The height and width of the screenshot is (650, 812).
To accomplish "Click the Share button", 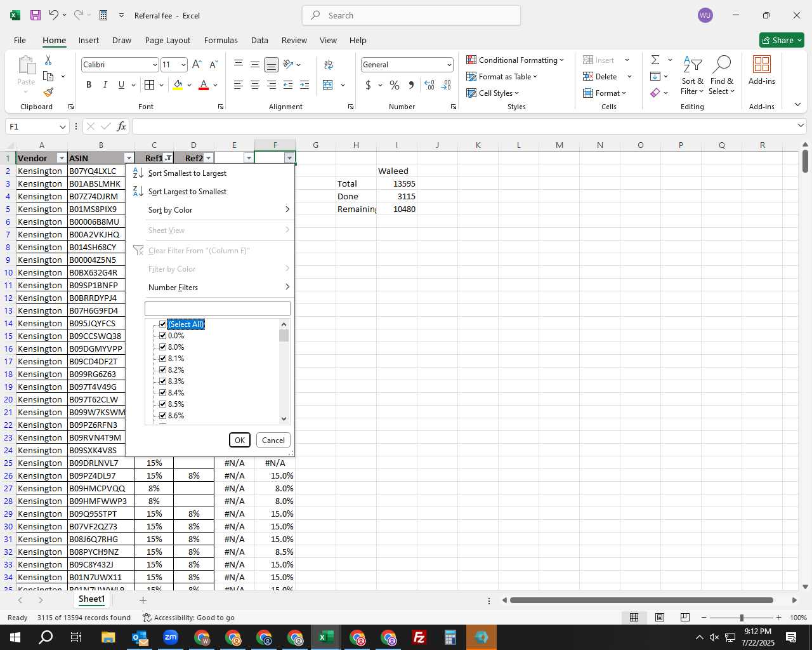I will 782,40.
